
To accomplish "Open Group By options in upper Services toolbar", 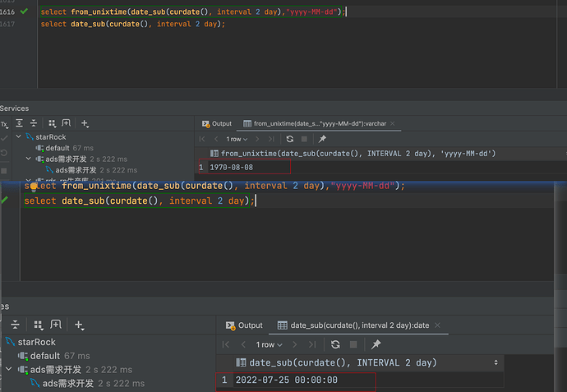I will pyautogui.click(x=52, y=123).
